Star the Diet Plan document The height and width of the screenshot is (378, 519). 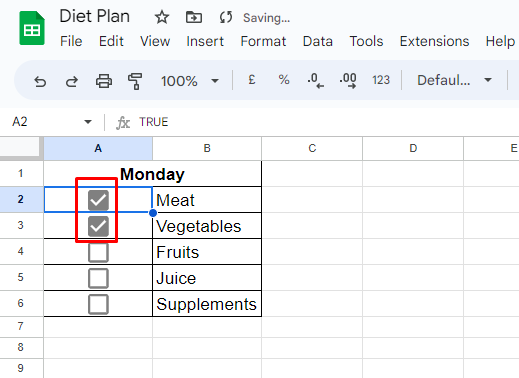[162, 17]
